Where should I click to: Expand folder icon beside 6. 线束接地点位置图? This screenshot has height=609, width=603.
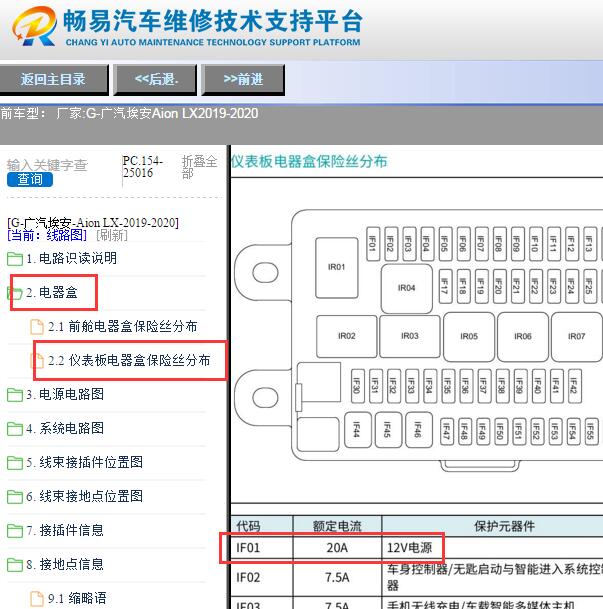pyautogui.click(x=15, y=497)
